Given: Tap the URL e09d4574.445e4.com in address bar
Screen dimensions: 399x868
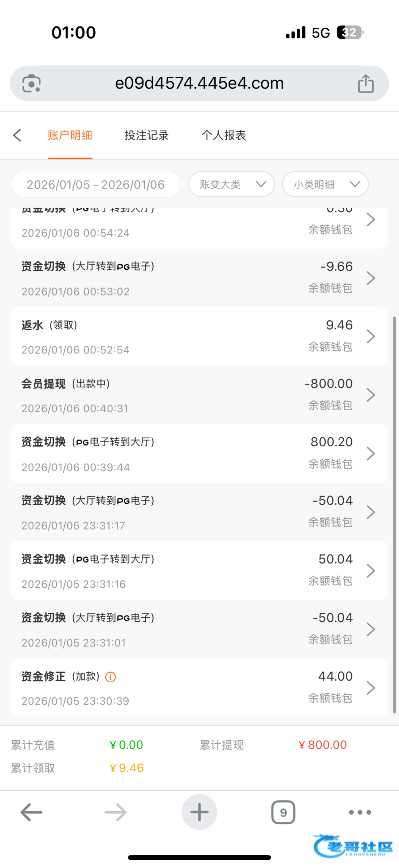Looking at the screenshot, I should tap(199, 84).
